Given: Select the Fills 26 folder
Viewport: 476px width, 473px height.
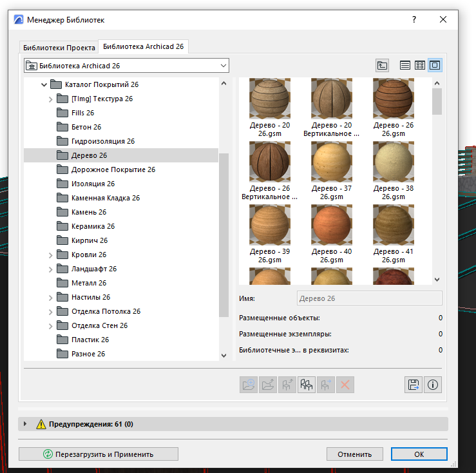Looking at the screenshot, I should tap(75, 113).
